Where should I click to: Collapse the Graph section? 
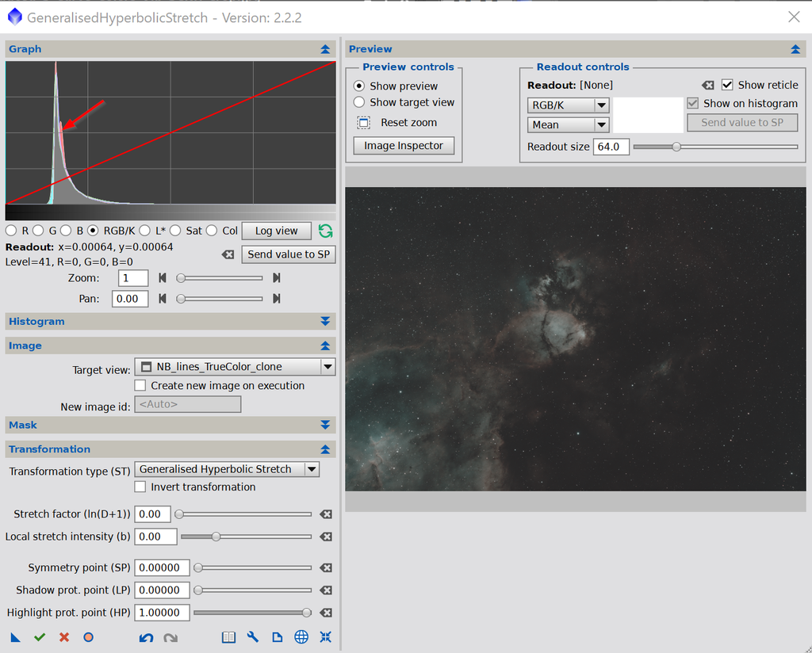[x=325, y=49]
